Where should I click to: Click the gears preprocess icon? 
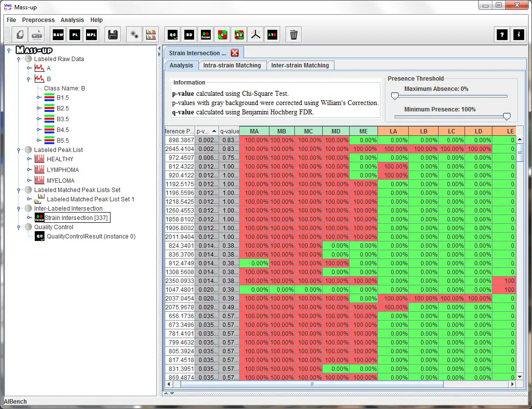pyautogui.click(x=134, y=35)
